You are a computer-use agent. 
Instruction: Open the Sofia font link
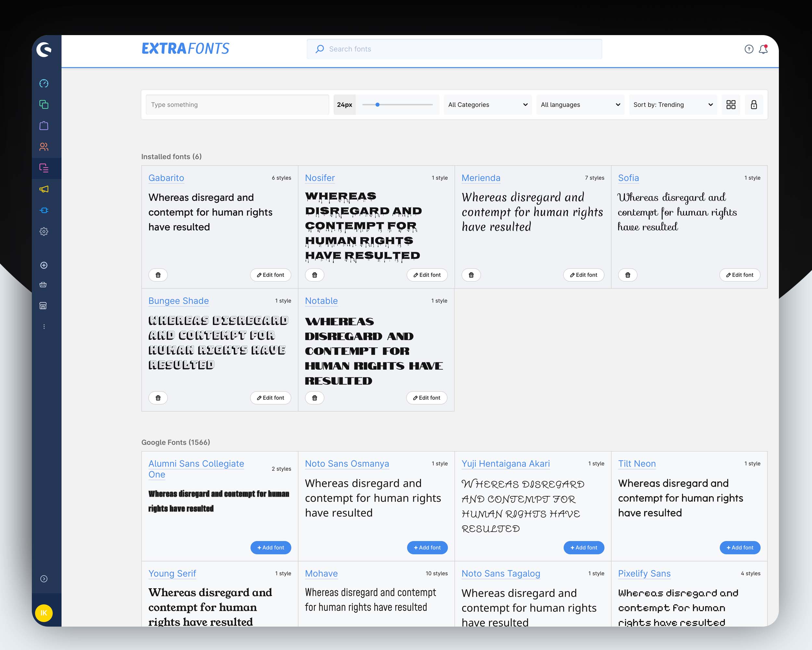(x=628, y=178)
